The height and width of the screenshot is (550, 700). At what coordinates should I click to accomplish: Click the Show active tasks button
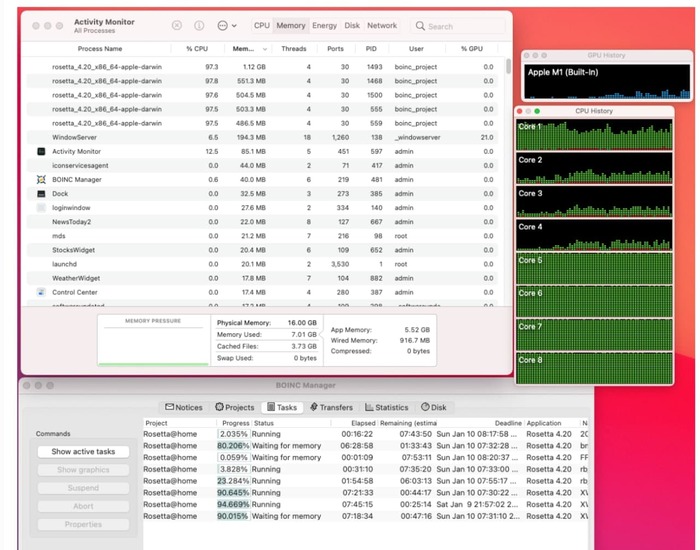(x=83, y=452)
